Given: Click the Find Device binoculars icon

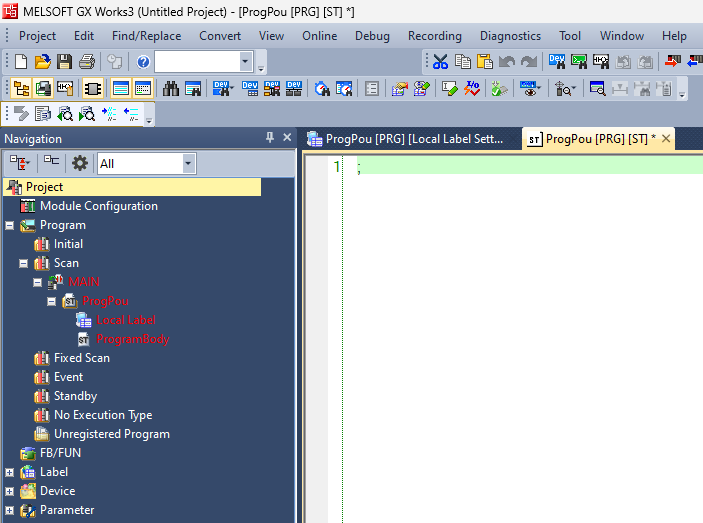Looking at the screenshot, I should 556,62.
